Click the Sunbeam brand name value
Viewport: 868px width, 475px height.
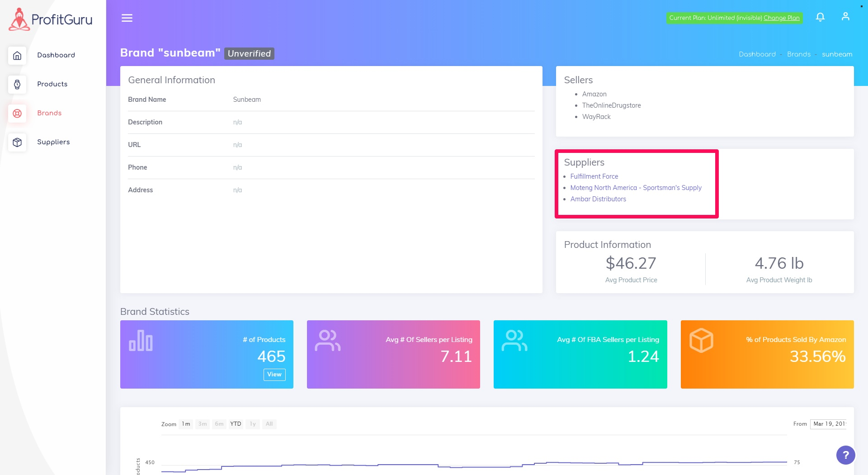[x=247, y=100]
